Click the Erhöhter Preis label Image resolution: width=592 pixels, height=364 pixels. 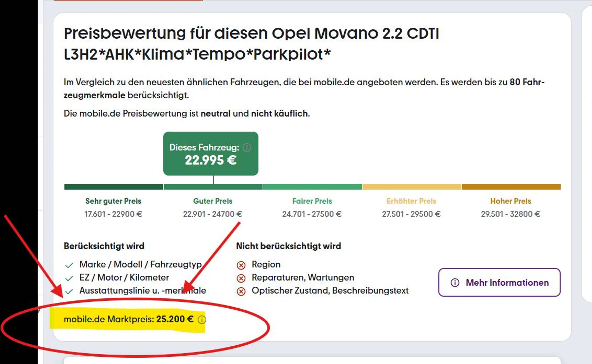411,201
